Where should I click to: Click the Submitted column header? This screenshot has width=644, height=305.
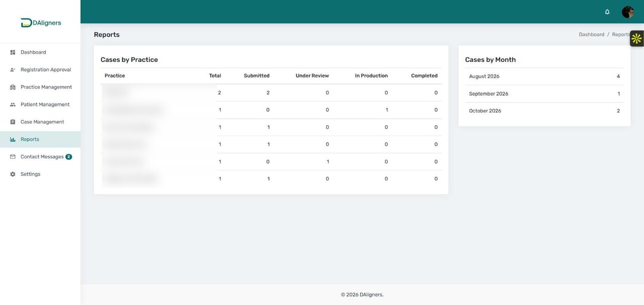[257, 76]
